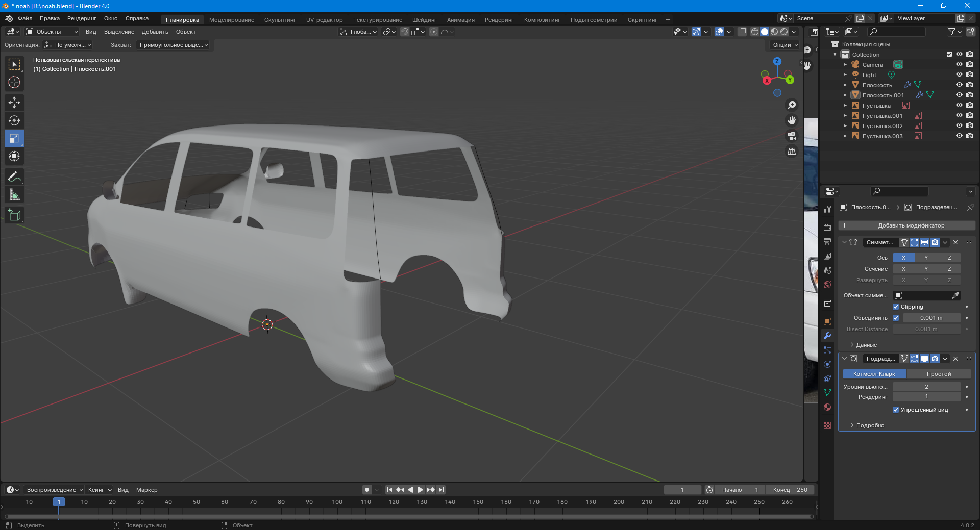Hide the Light object in viewport
Screen dimensions: 980x530
959,75
